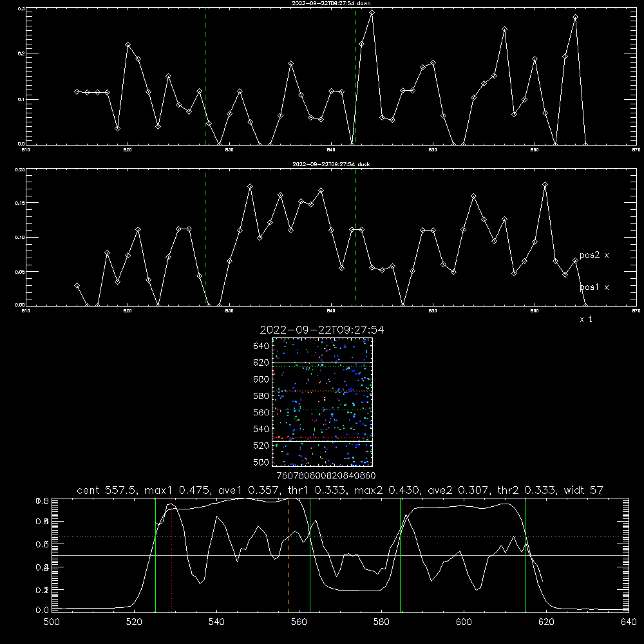Click the dusk plot title text
644x644 pixels.
331,164
